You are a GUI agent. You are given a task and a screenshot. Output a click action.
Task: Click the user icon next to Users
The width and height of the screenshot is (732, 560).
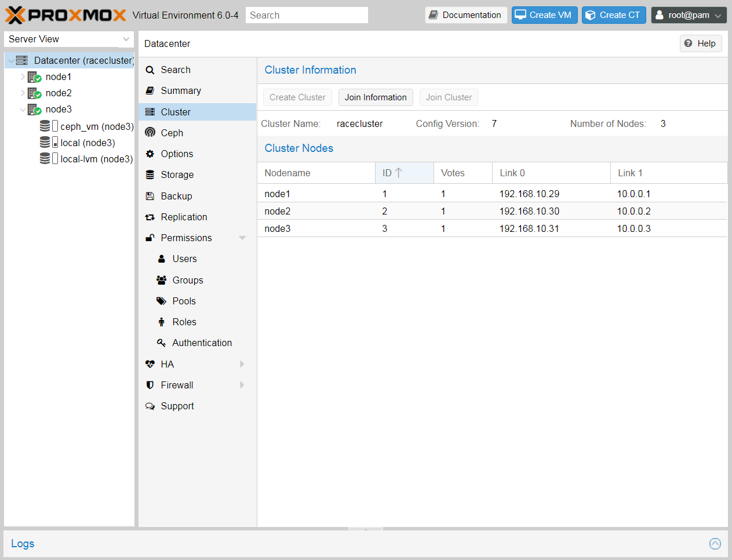point(162,259)
